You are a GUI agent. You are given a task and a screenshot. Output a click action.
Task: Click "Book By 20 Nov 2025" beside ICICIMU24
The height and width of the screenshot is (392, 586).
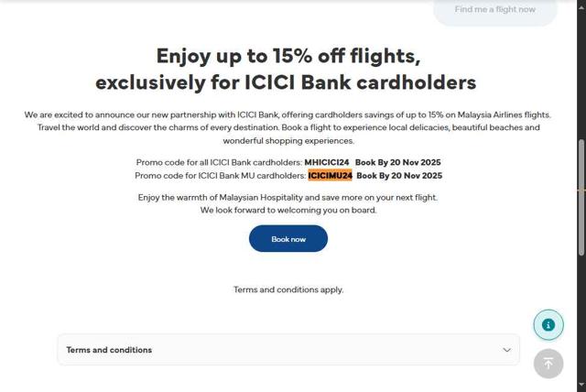(x=399, y=175)
